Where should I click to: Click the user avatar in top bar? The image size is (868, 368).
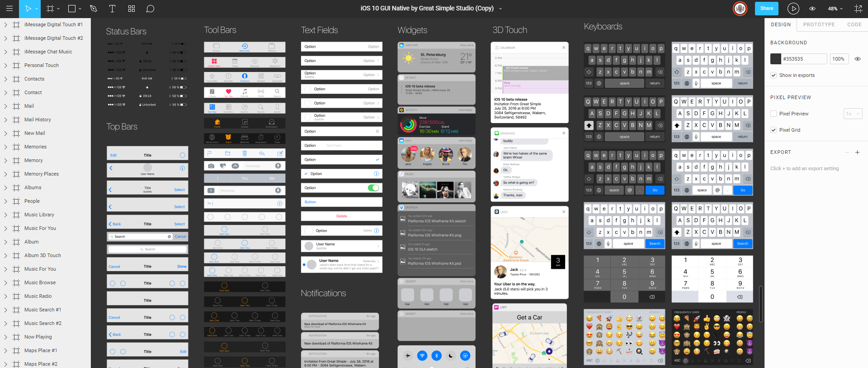tap(740, 9)
